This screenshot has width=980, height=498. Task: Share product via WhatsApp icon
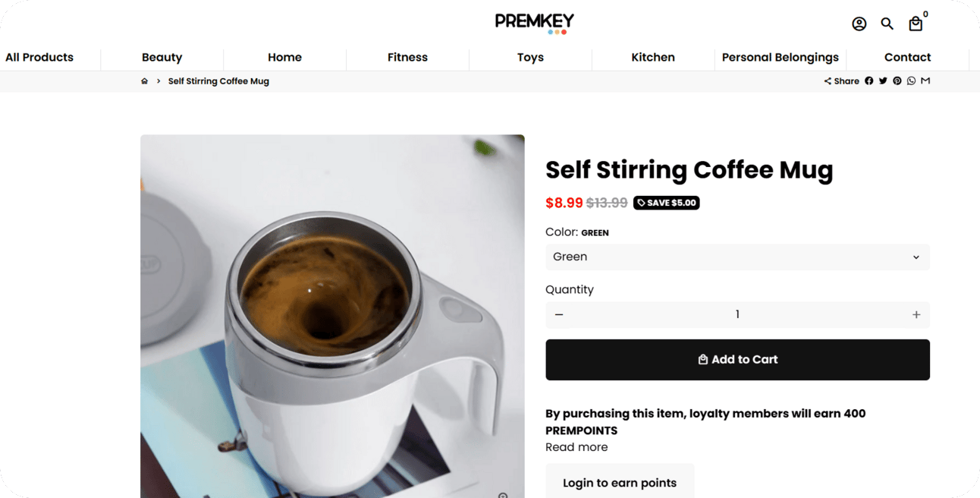coord(911,80)
